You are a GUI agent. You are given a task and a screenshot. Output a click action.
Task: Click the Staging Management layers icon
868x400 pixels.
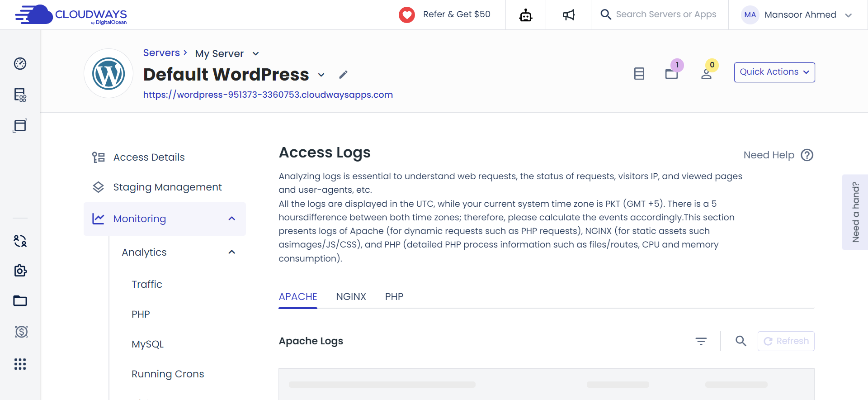click(x=98, y=187)
